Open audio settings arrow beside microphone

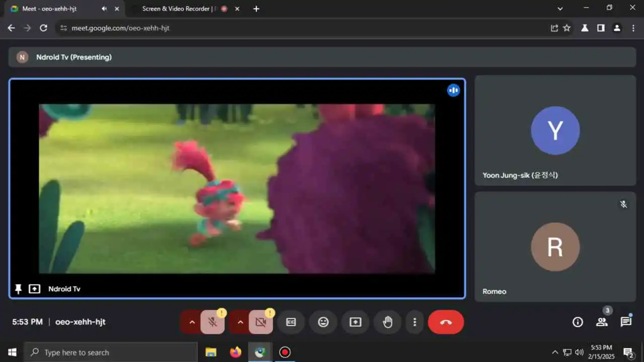coord(192,322)
